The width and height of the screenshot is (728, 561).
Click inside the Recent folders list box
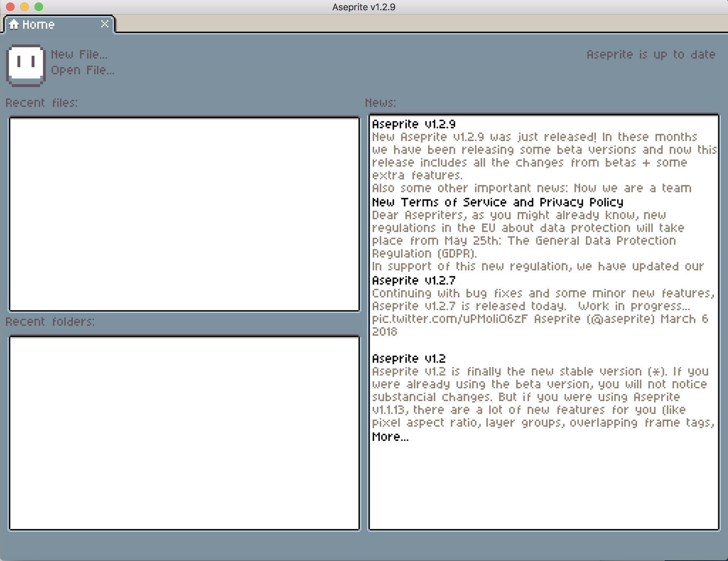[184, 433]
